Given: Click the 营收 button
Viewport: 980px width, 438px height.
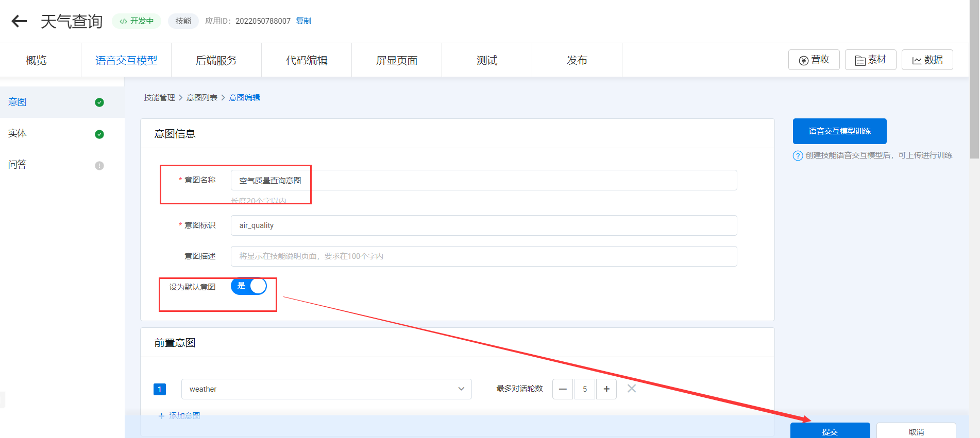Looking at the screenshot, I should point(814,60).
